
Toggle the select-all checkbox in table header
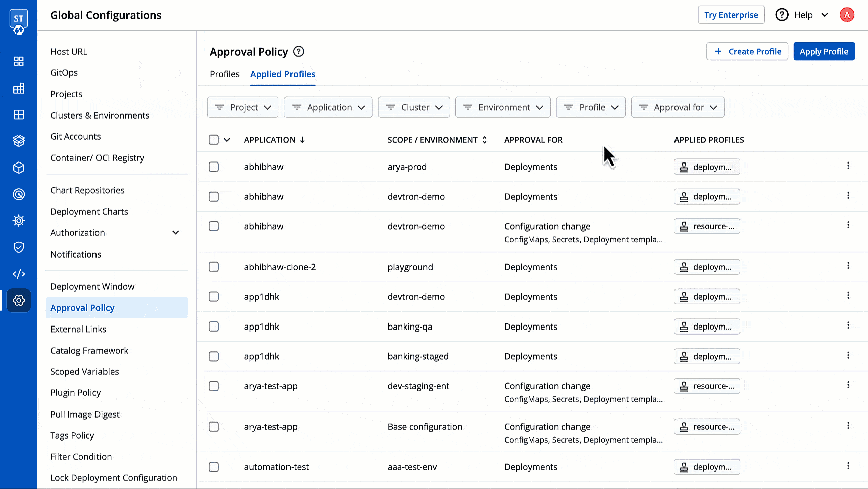point(214,140)
